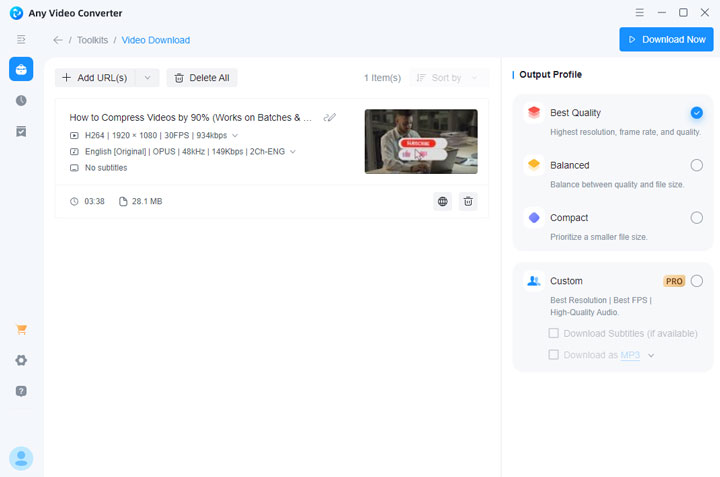
Task: Go to Toolkits breadcrumb
Action: (92, 40)
